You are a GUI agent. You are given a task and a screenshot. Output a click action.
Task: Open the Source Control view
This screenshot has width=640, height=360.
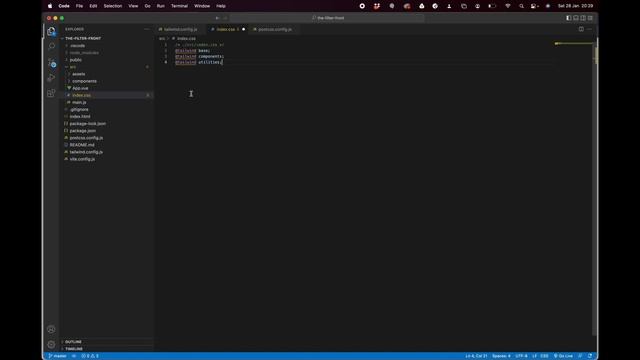point(51,62)
